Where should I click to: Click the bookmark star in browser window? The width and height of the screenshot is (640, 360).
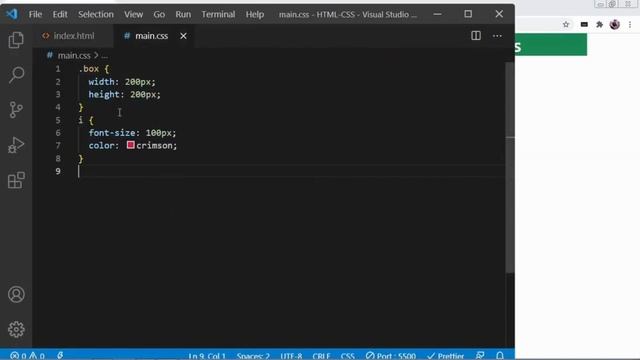(566, 24)
